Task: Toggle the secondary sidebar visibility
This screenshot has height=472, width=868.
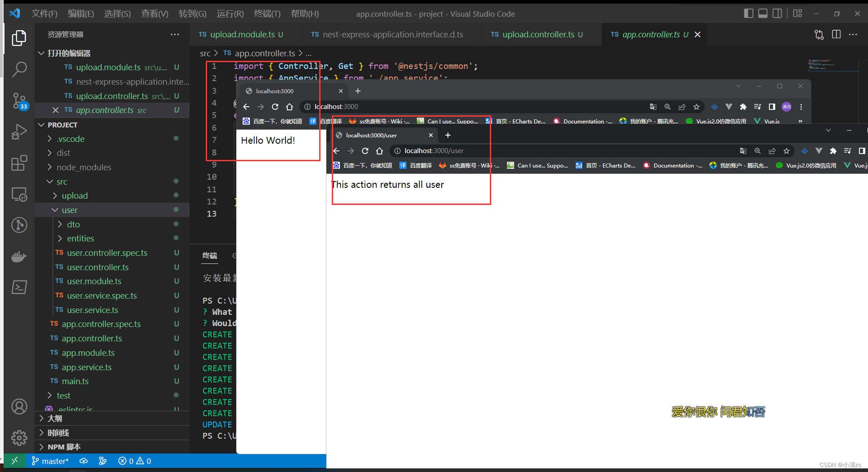Action: point(777,14)
